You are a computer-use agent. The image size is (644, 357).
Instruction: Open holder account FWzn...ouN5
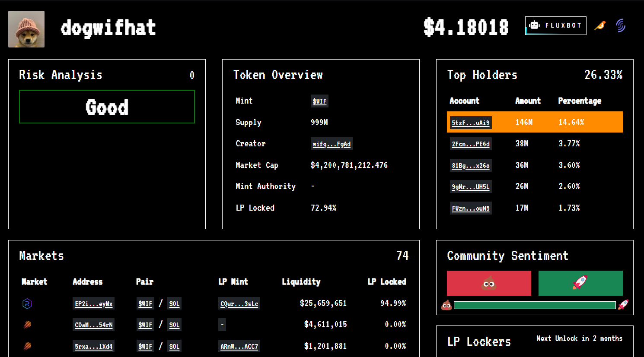pos(471,208)
